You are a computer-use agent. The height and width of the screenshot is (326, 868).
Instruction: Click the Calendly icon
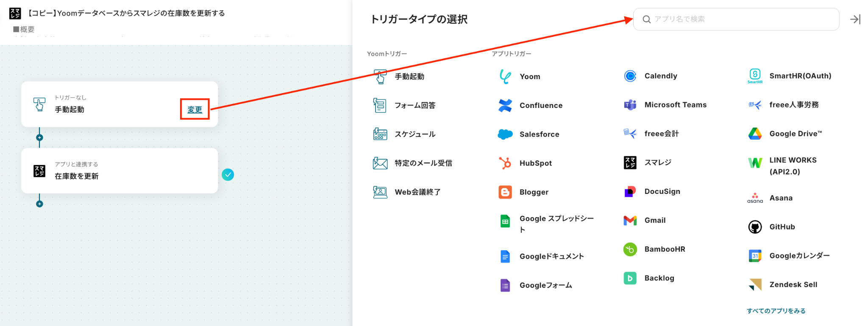click(630, 76)
